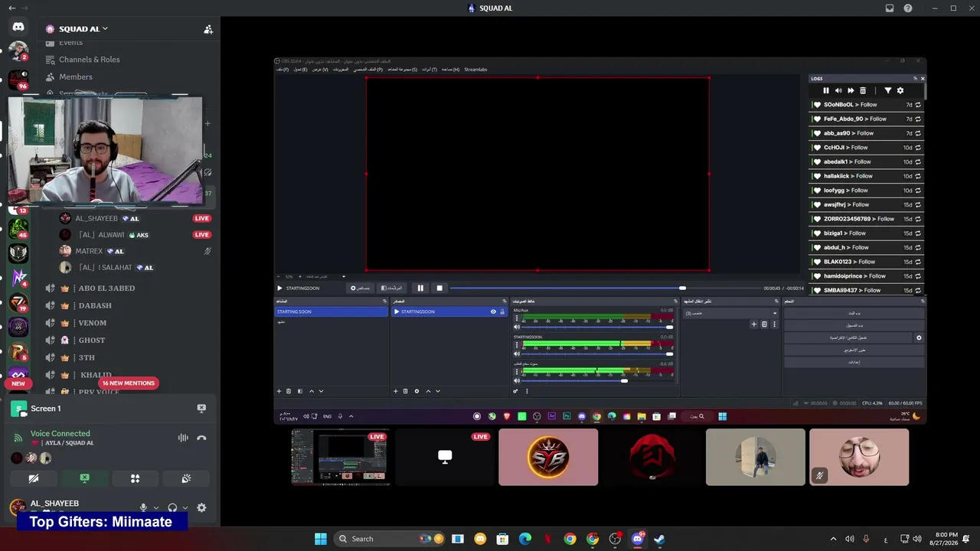
Task: Move selected source down in list
Action: tap(438, 391)
